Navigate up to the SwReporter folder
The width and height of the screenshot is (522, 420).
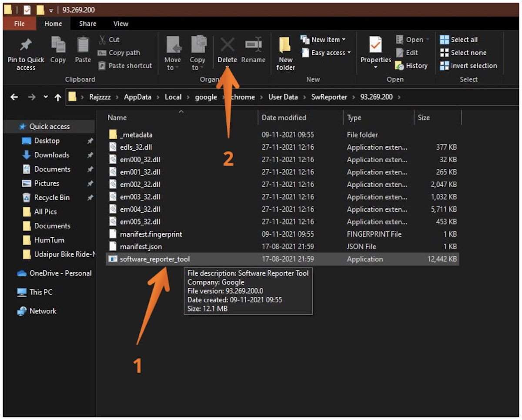point(329,97)
